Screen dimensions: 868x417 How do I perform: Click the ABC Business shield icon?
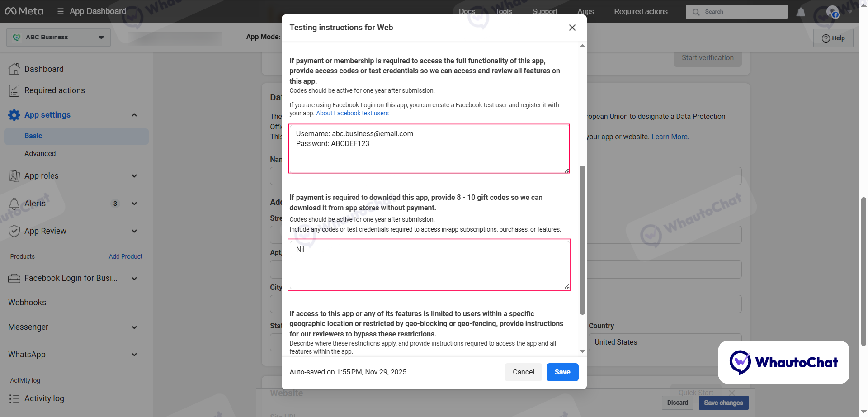point(17,38)
